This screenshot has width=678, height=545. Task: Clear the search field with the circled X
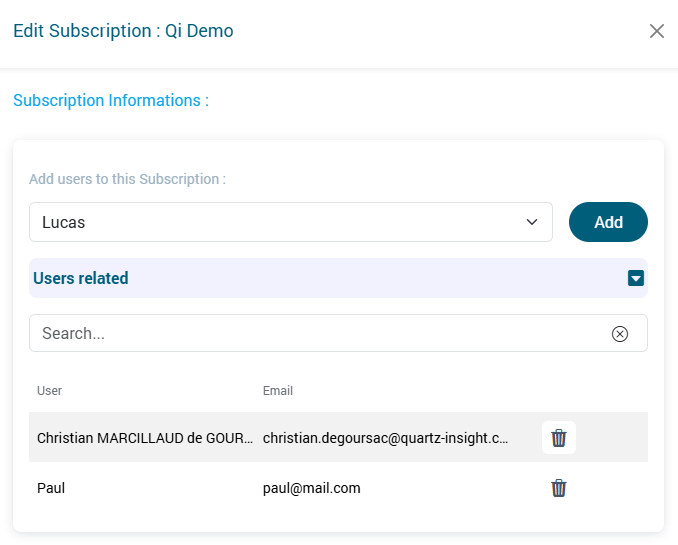[x=620, y=334]
